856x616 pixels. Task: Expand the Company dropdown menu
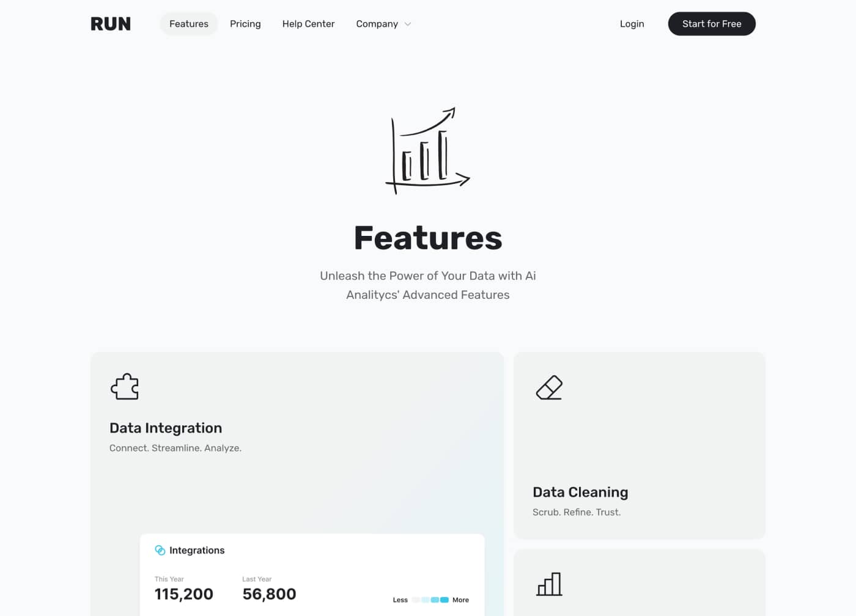point(383,24)
